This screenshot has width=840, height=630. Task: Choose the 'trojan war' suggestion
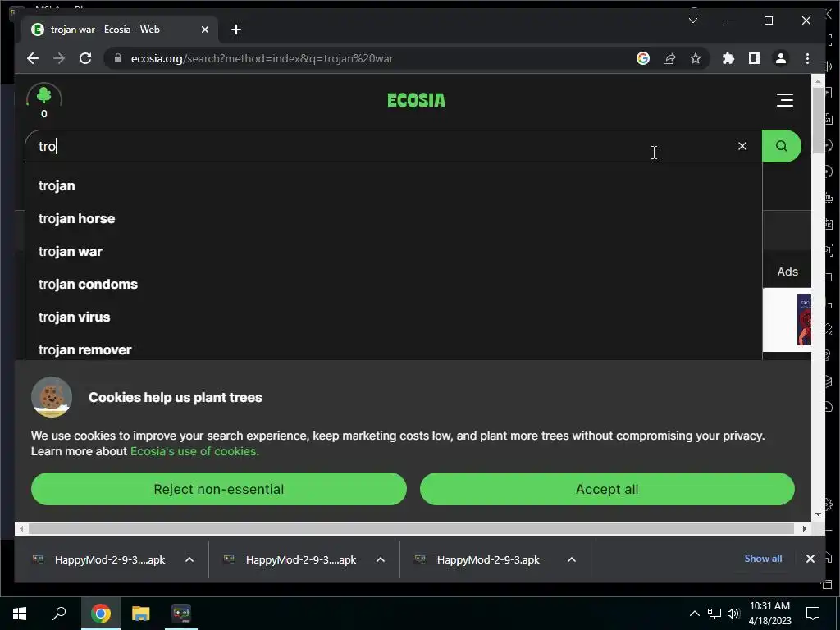click(x=71, y=251)
